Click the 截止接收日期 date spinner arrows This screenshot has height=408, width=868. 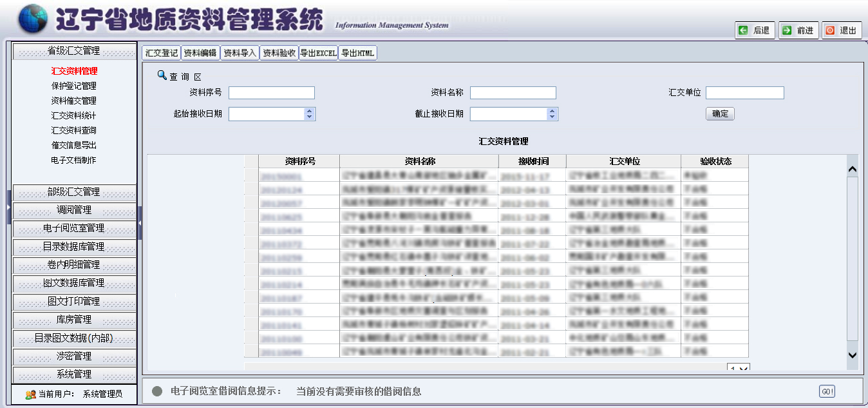click(x=552, y=114)
